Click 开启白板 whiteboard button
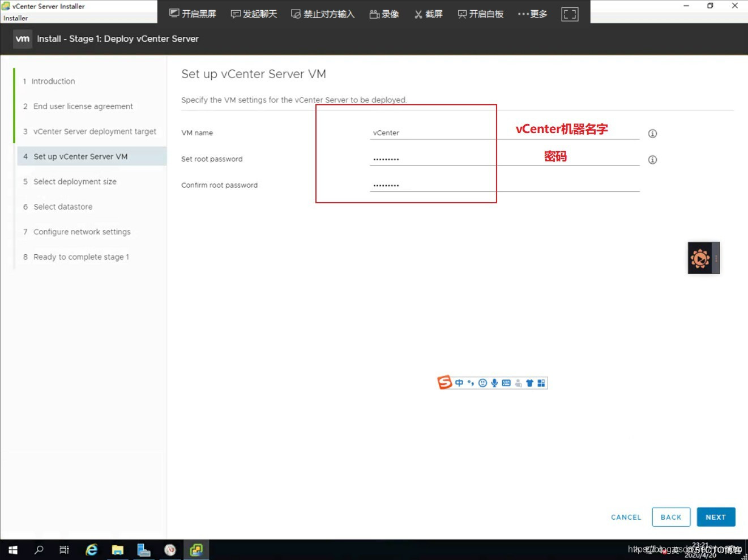Viewport: 748px width, 560px height. point(481,14)
